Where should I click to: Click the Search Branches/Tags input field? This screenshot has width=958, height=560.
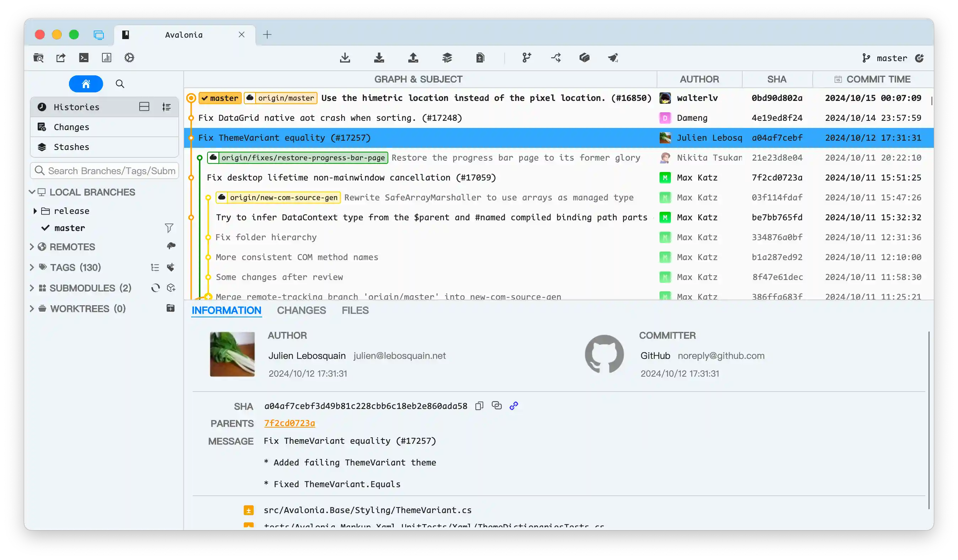[x=110, y=171]
